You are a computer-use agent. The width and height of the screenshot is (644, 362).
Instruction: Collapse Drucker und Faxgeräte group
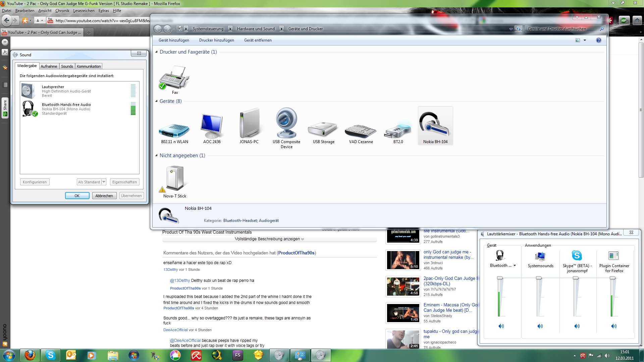pos(156,52)
